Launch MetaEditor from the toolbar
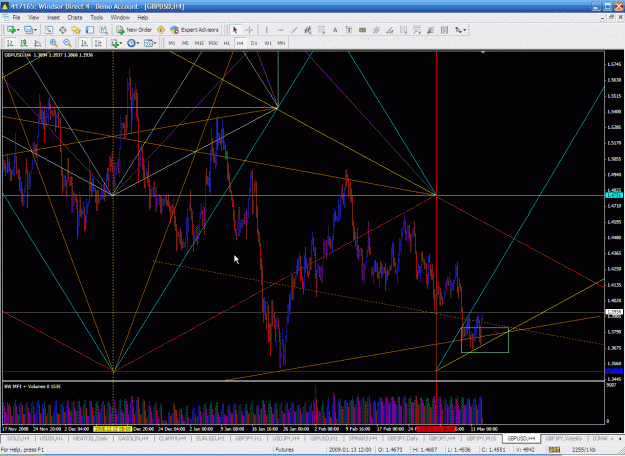 [161, 30]
